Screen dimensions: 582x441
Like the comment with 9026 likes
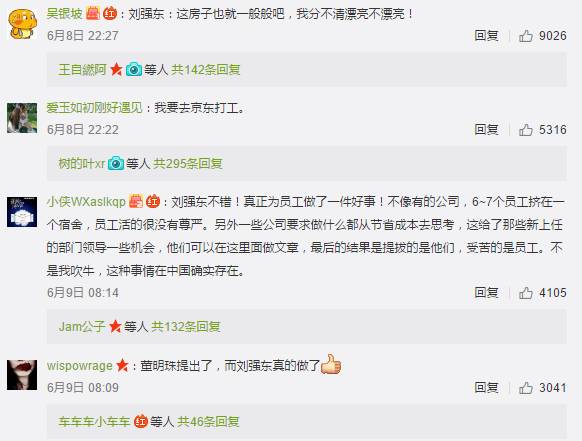click(526, 36)
